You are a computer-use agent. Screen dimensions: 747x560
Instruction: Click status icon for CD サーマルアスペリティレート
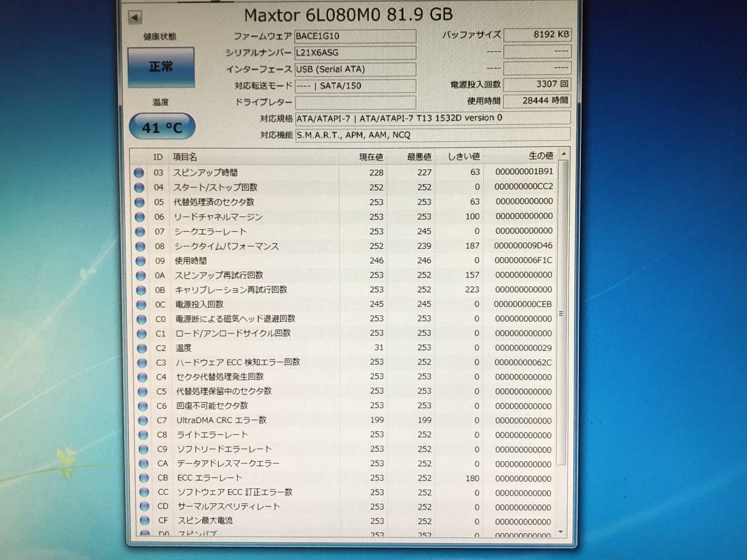145,507
